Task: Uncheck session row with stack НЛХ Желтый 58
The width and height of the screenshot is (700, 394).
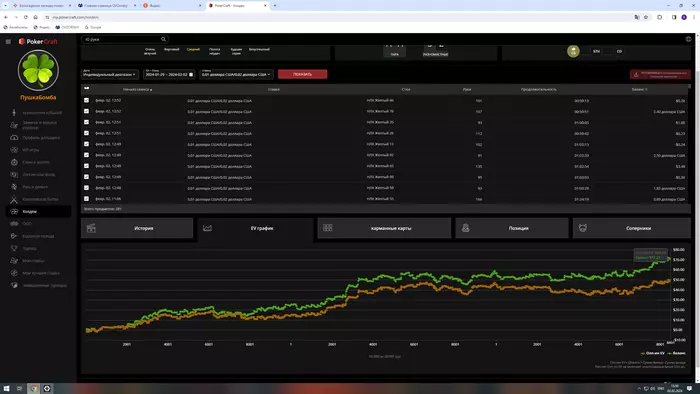Action: tap(87, 188)
